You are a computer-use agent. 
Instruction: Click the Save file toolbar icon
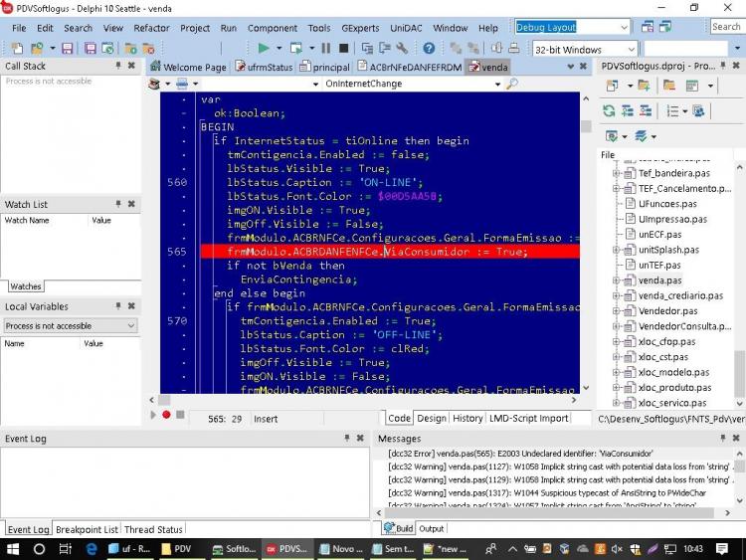[x=67, y=48]
